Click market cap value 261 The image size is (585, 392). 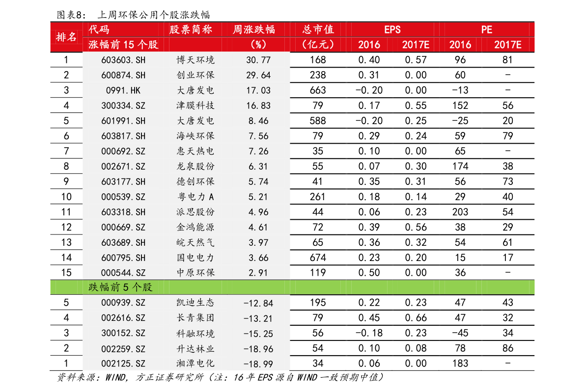click(318, 197)
